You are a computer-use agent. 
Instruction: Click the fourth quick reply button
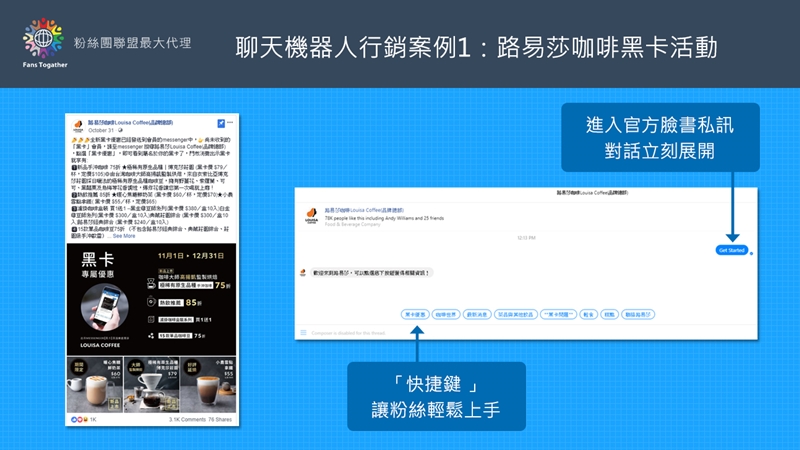(x=515, y=314)
